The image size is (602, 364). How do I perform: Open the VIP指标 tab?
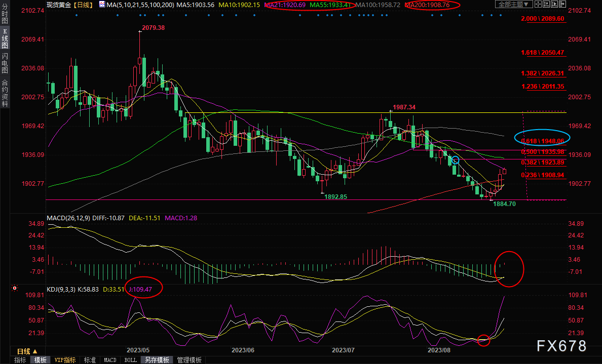tap(65, 360)
